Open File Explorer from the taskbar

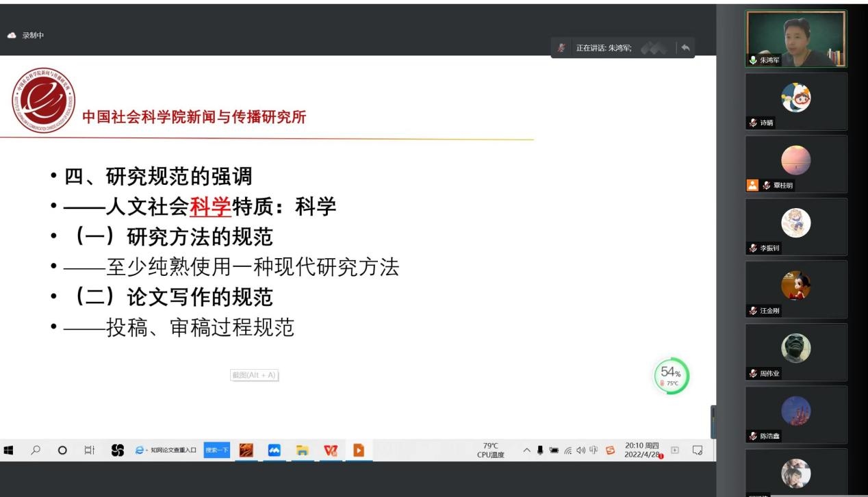point(302,450)
